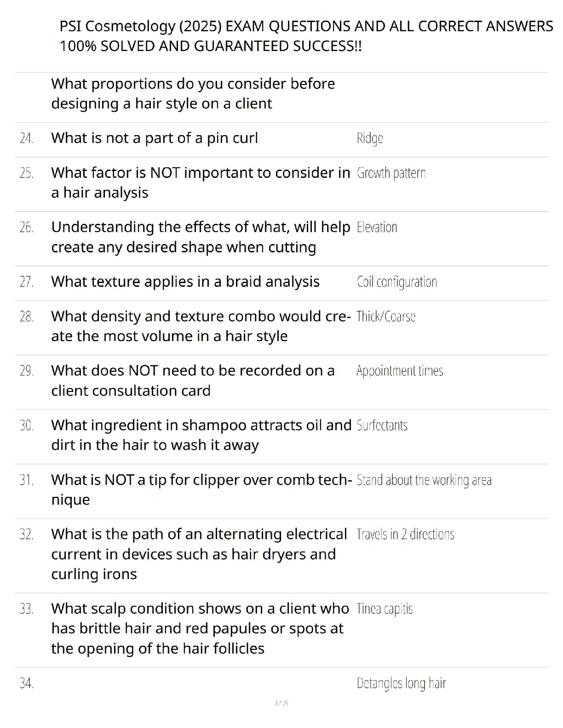Click the question about braid analysis texture
This screenshot has height=728, width=563.
185,282
